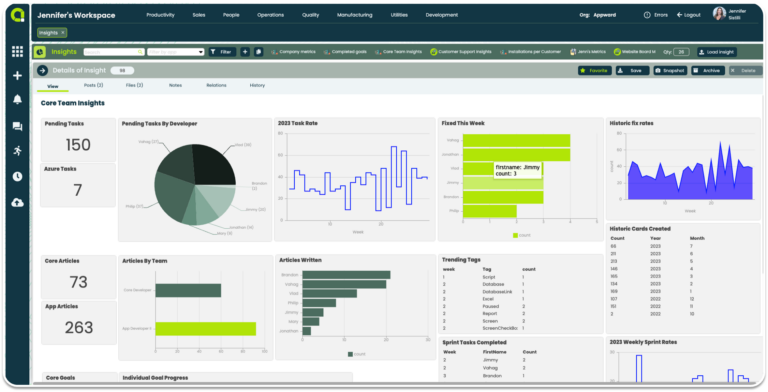Viewport: 768px width, 392px height.
Task: Click the Azure Tasks value 7
Action: pyautogui.click(x=78, y=190)
